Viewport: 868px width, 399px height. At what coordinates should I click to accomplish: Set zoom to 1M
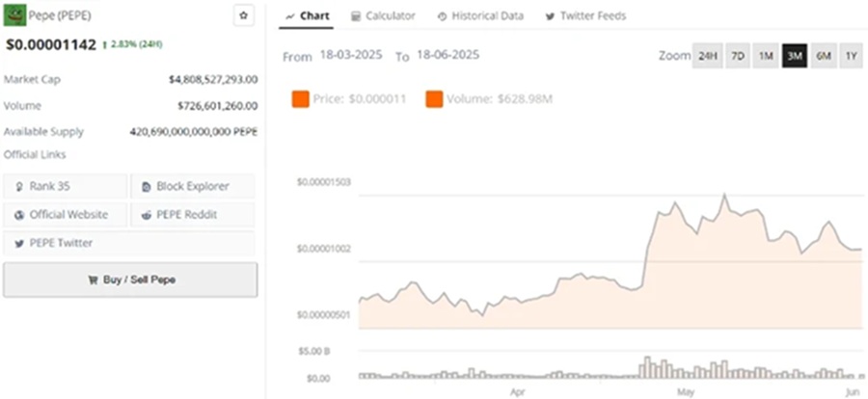click(766, 56)
